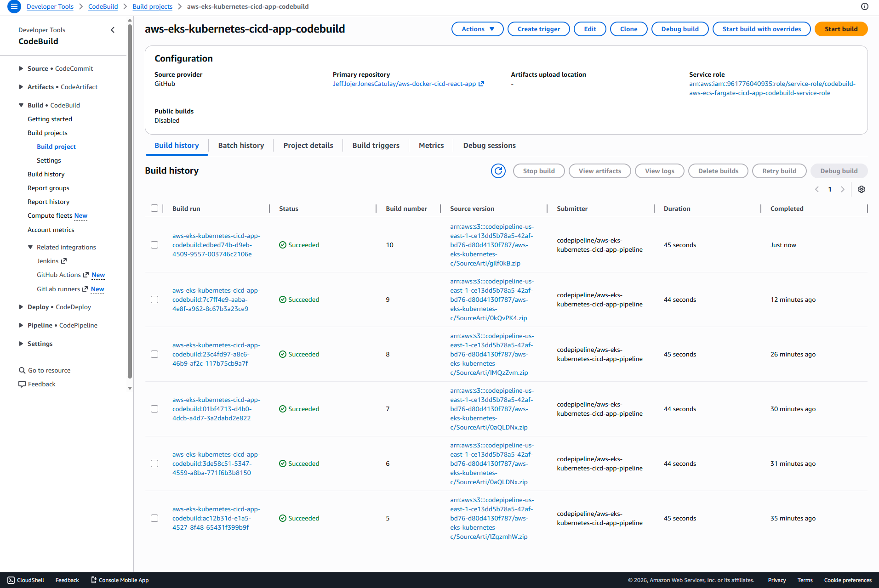The width and height of the screenshot is (879, 588).
Task: Refresh the build history list
Action: (x=498, y=171)
